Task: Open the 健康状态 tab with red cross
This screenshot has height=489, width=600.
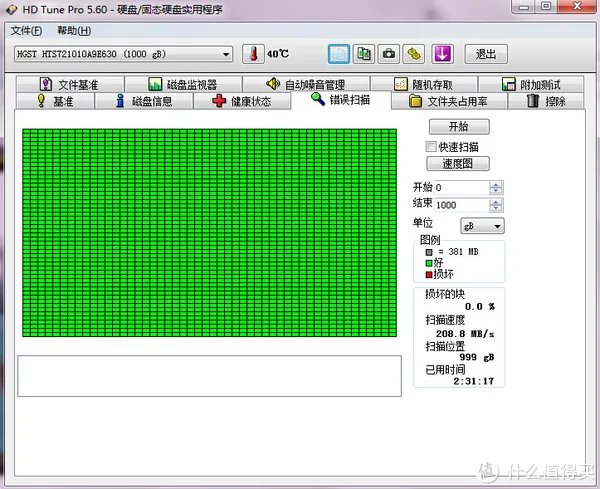Action: pyautogui.click(x=241, y=101)
